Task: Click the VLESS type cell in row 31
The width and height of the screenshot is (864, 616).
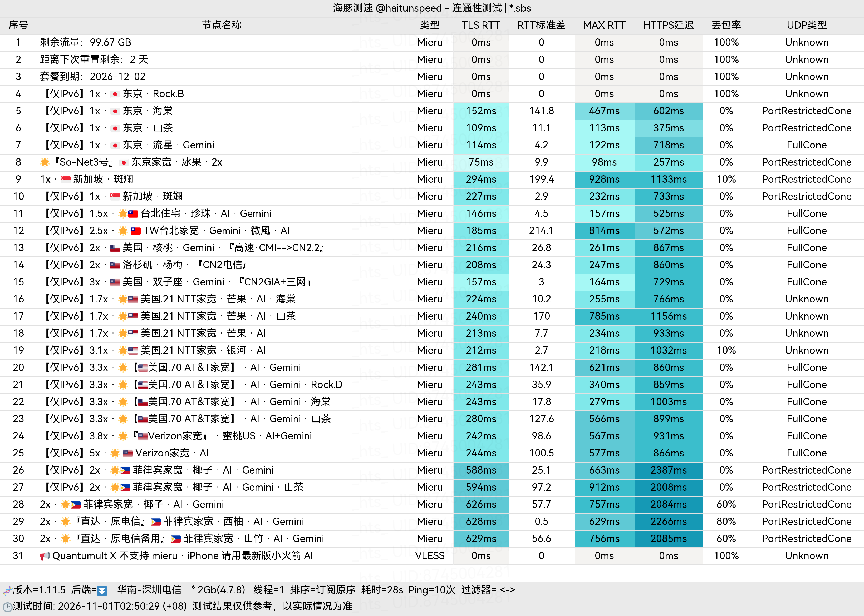Action: [430, 556]
